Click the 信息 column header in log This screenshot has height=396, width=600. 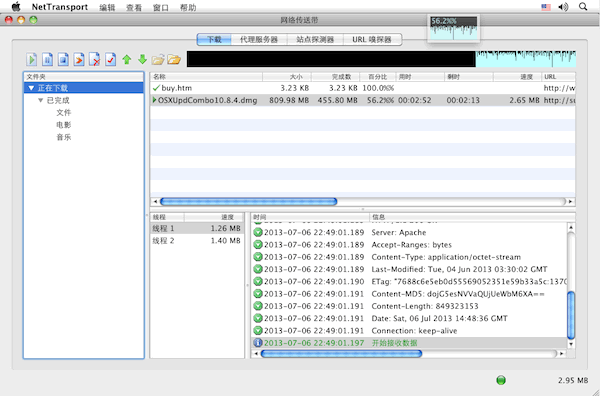coord(472,217)
